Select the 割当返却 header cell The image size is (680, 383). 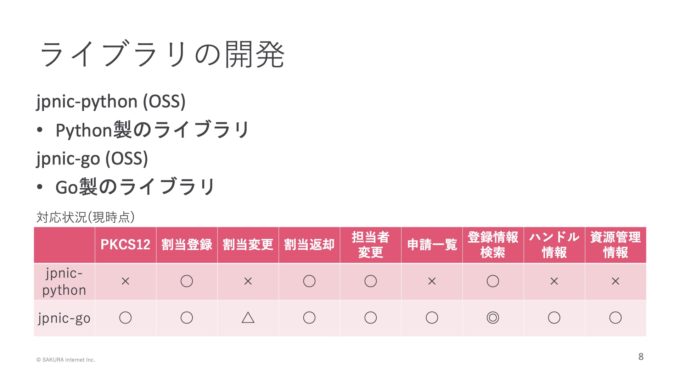pyautogui.click(x=309, y=245)
